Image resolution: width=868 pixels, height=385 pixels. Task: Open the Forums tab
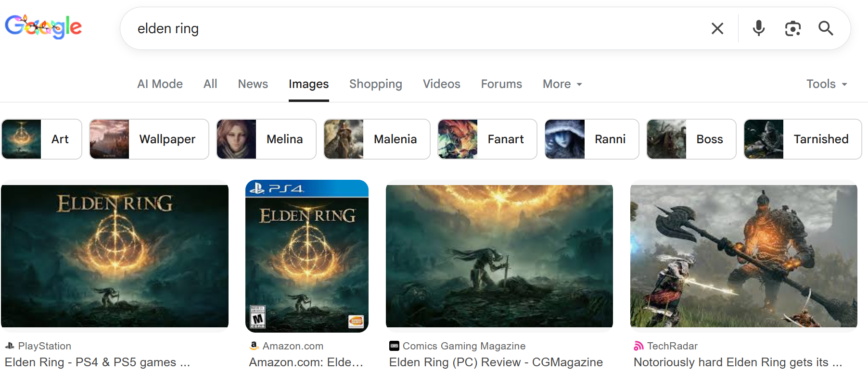pyautogui.click(x=501, y=84)
